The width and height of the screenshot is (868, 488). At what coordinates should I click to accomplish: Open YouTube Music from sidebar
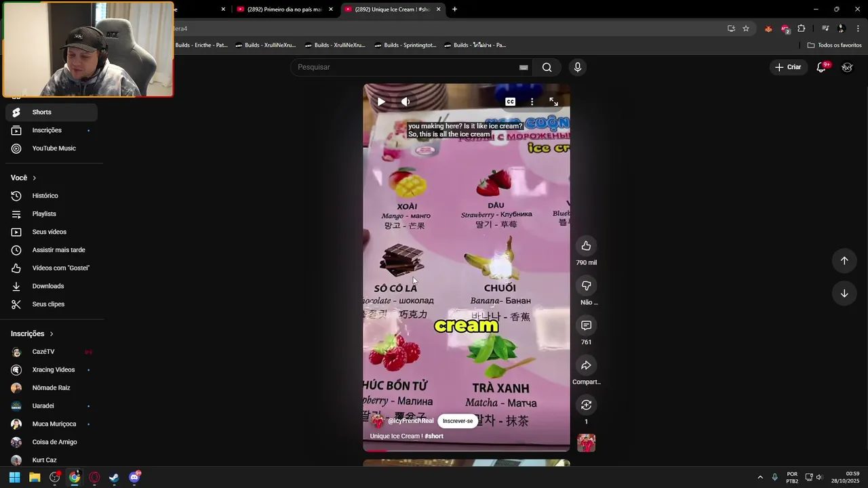click(52, 148)
